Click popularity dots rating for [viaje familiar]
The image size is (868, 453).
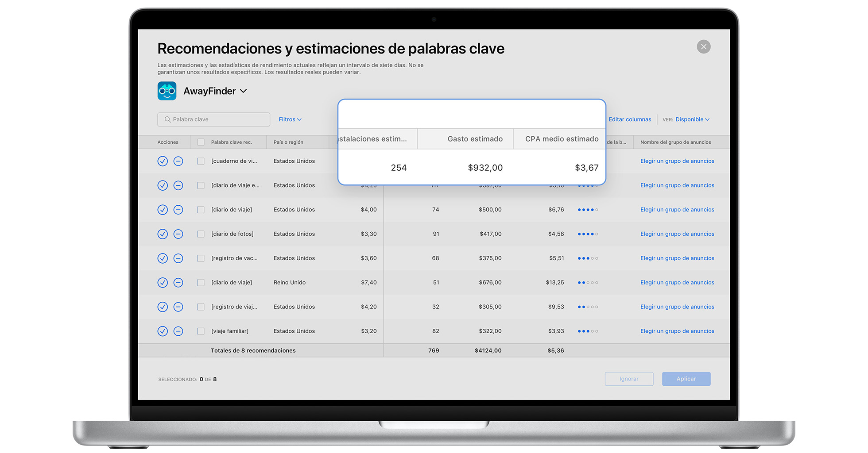[588, 331]
